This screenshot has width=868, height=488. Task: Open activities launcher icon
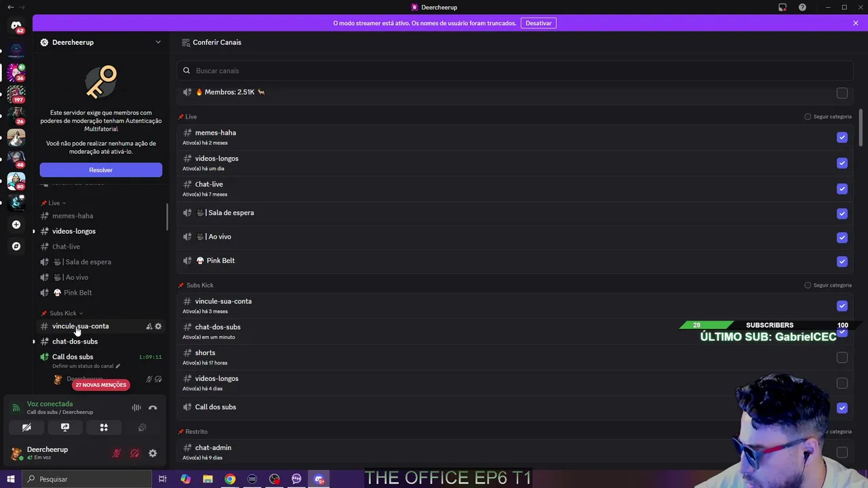(104, 428)
